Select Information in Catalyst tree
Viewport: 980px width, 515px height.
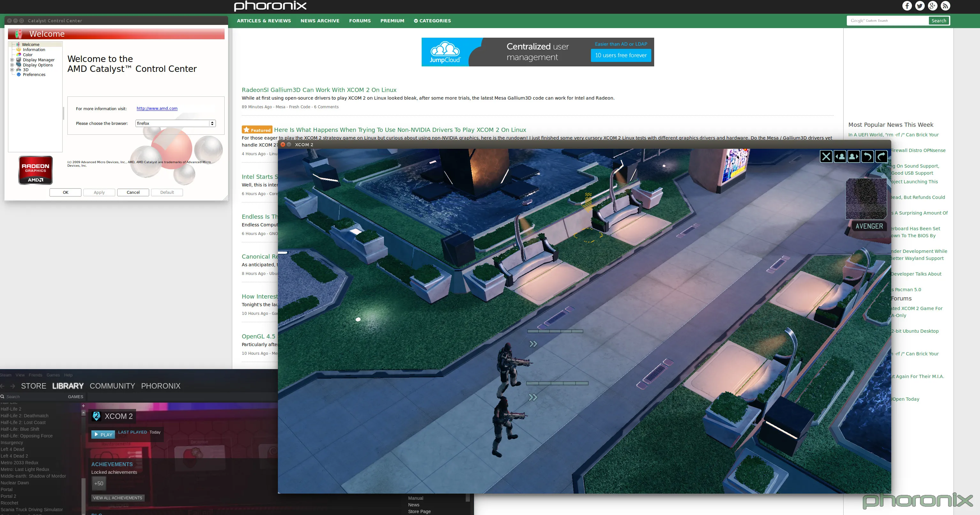click(x=34, y=50)
